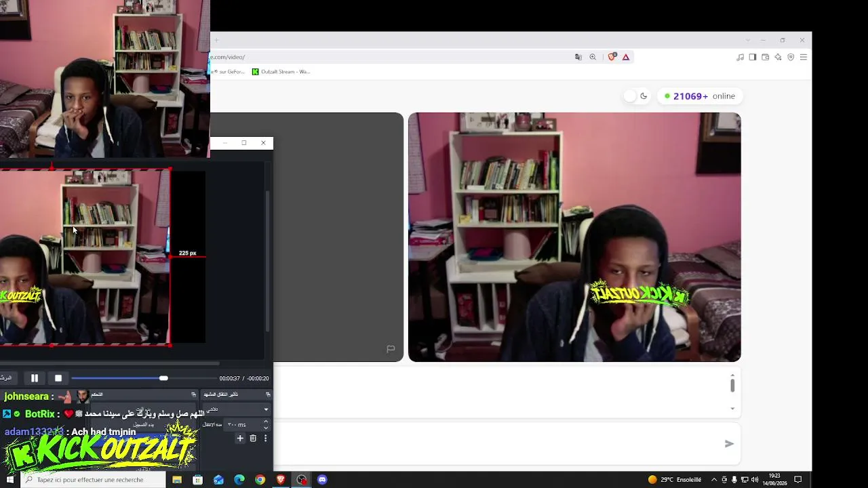Click the camera Meet Now tray icon
The height and width of the screenshot is (488, 868).
tap(724, 480)
